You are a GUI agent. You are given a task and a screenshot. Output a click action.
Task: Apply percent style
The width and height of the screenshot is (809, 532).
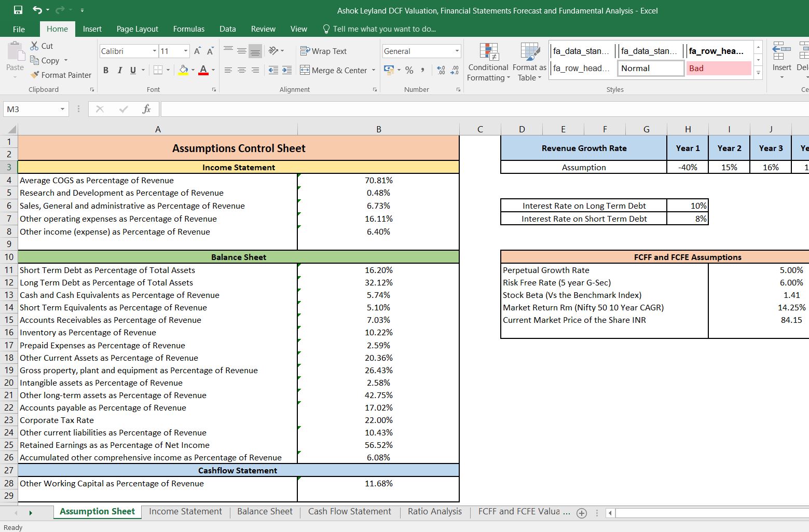(409, 70)
